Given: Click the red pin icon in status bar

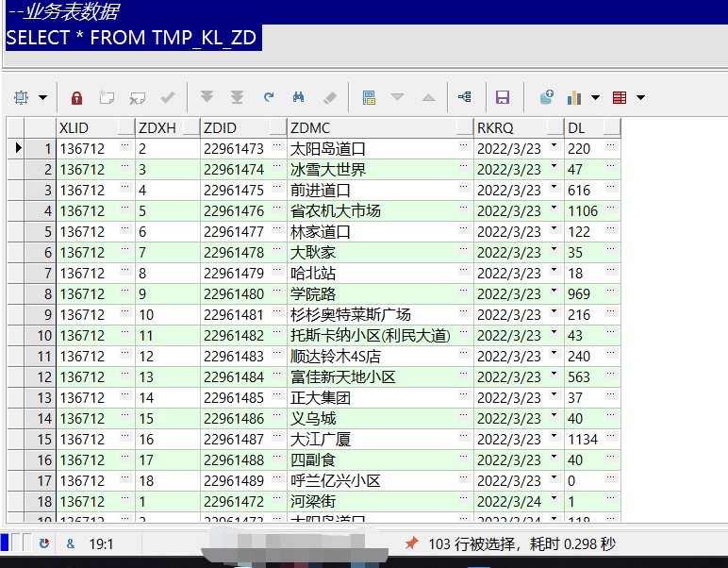Looking at the screenshot, I should point(411,543).
